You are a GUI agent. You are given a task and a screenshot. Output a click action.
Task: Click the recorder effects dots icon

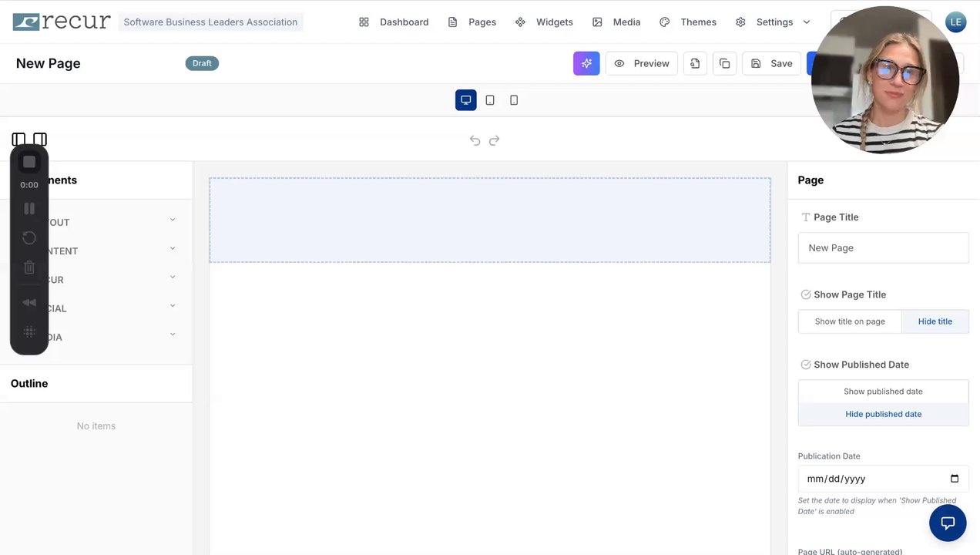click(x=29, y=331)
